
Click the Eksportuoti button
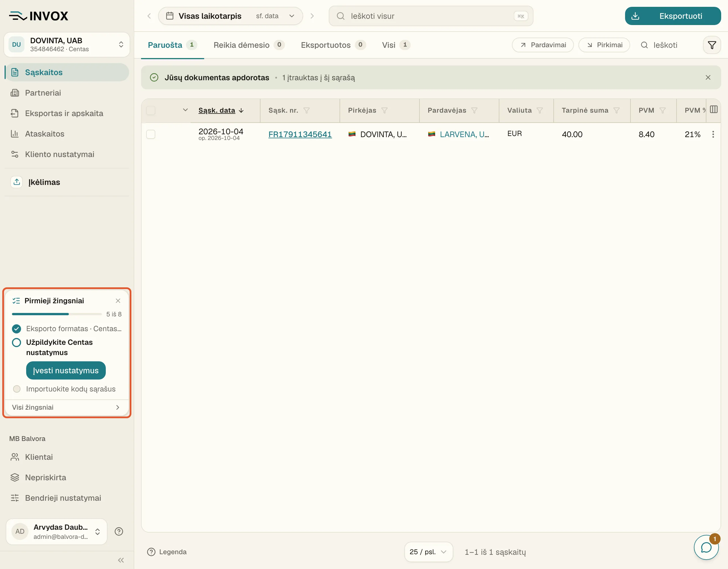[673, 16]
